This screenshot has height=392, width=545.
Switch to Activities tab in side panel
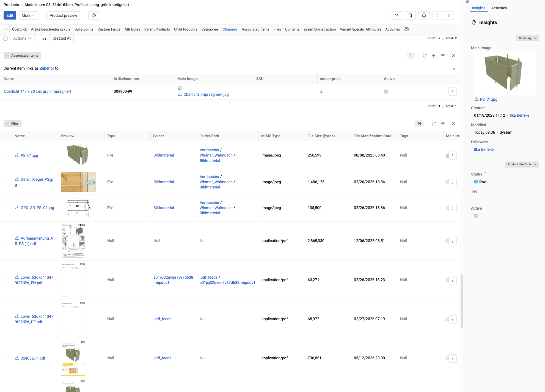(499, 8)
